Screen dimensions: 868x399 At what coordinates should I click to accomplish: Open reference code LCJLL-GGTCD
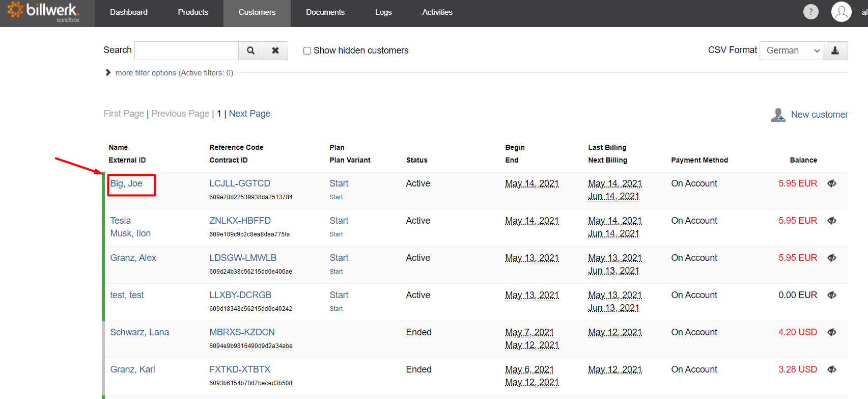pos(240,183)
